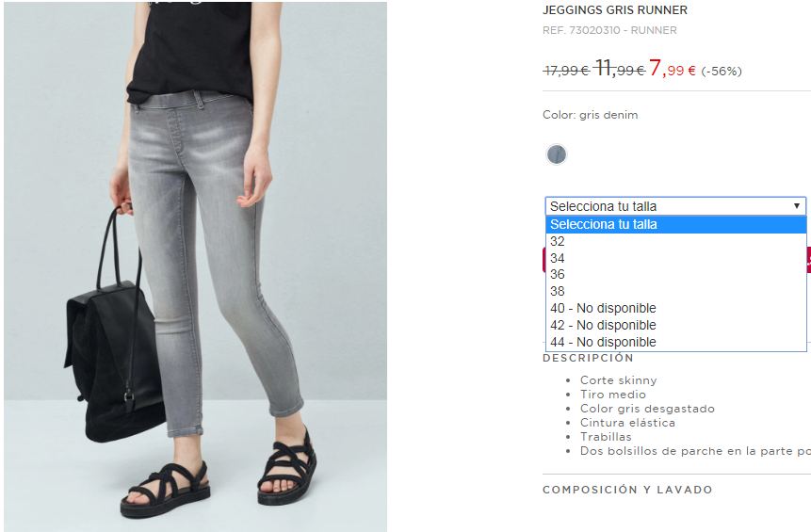Choose size 34 from the list

pyautogui.click(x=676, y=258)
